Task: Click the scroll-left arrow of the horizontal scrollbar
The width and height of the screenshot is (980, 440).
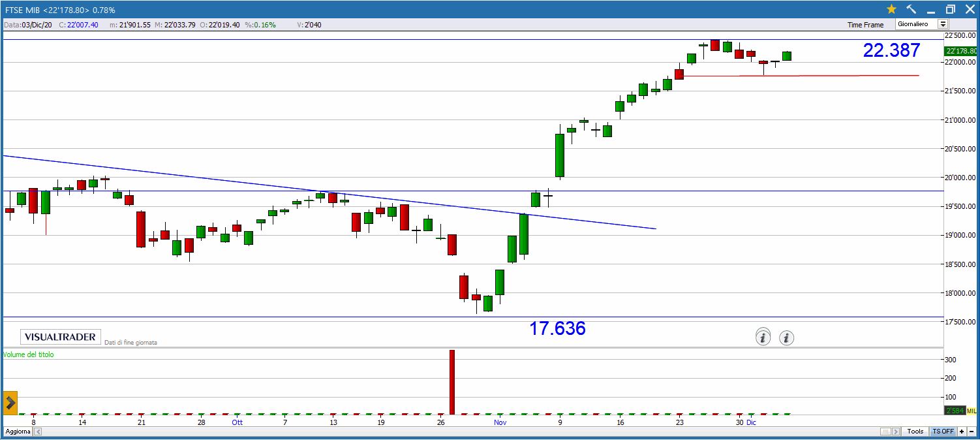Action: tap(38, 432)
